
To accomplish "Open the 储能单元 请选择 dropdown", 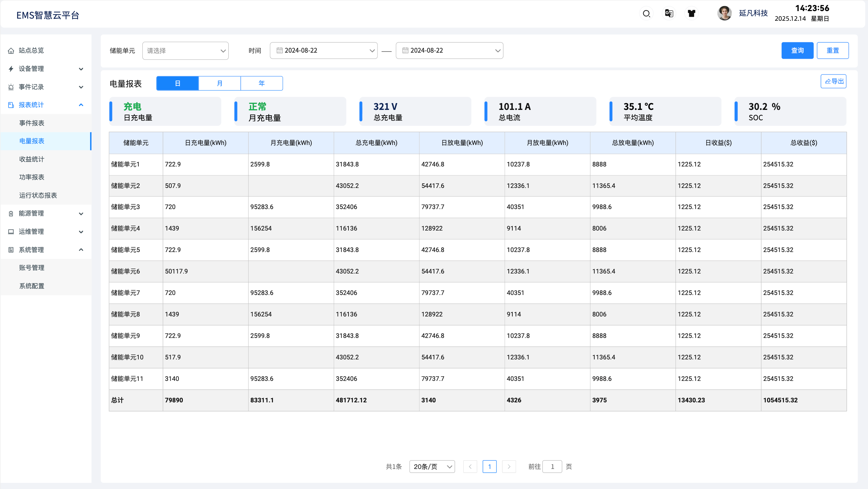I will pyautogui.click(x=185, y=50).
